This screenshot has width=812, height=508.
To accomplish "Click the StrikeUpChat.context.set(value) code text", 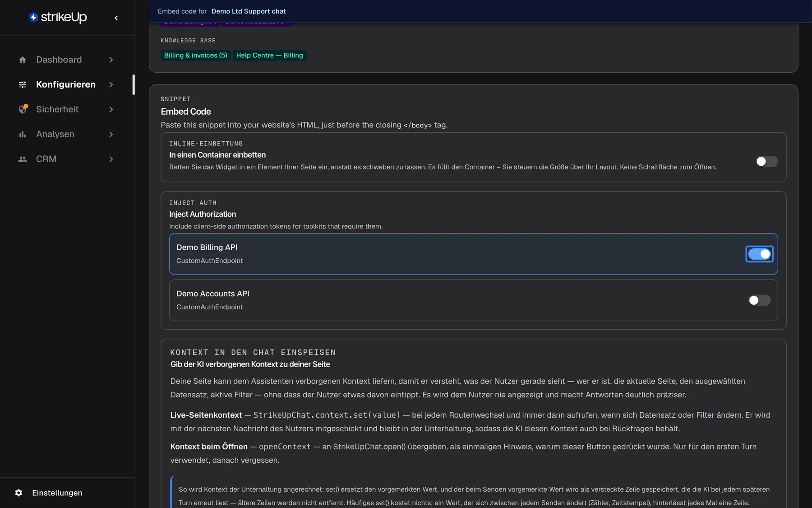I will (327, 415).
